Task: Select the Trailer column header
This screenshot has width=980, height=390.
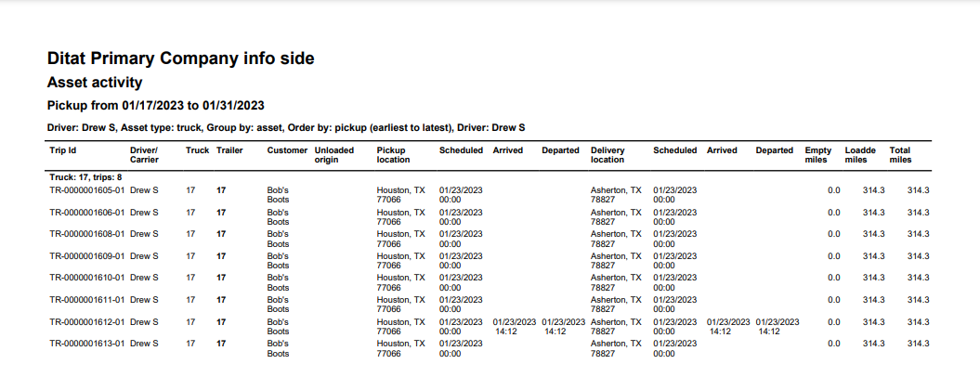Action: [x=229, y=150]
